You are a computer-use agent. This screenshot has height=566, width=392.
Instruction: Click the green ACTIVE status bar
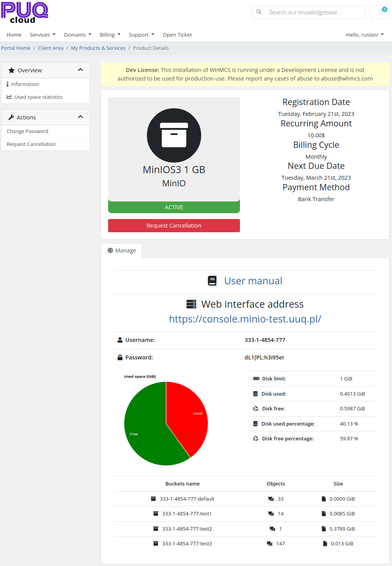[x=174, y=207]
